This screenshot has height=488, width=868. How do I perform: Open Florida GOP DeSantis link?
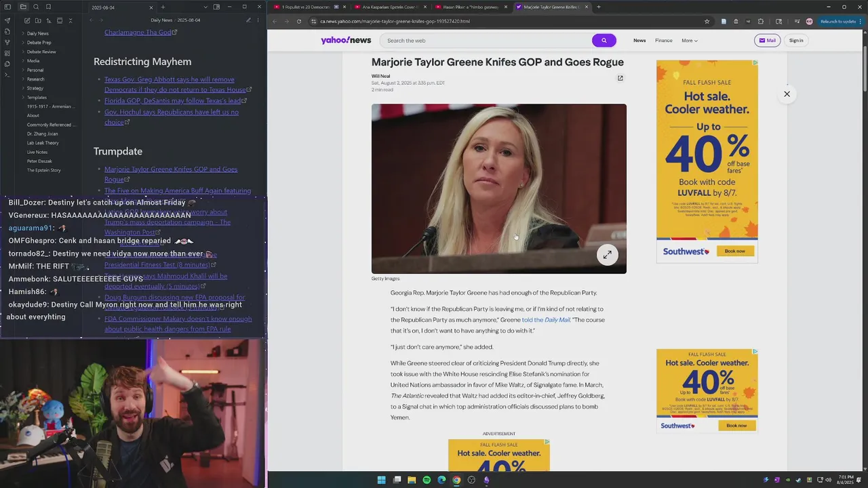pyautogui.click(x=175, y=101)
